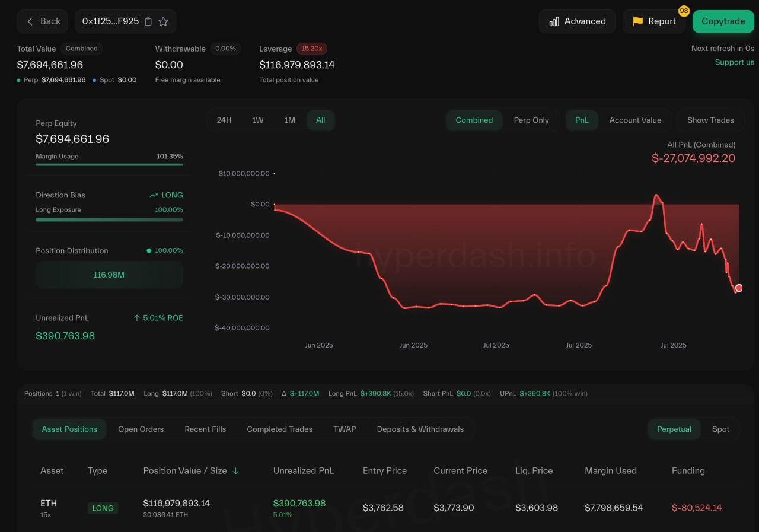The image size is (759, 532).
Task: Click the Margin Usage progress bar
Action: coord(109,164)
